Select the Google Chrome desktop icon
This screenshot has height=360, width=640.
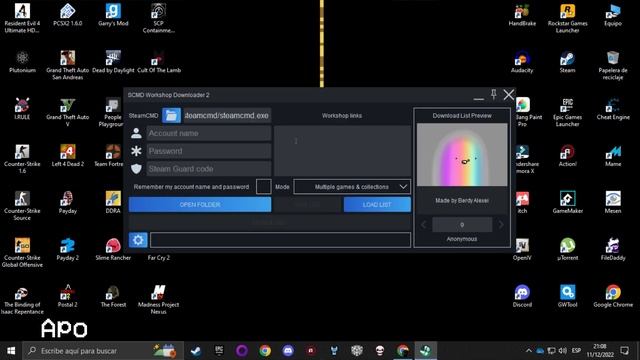[x=613, y=296]
